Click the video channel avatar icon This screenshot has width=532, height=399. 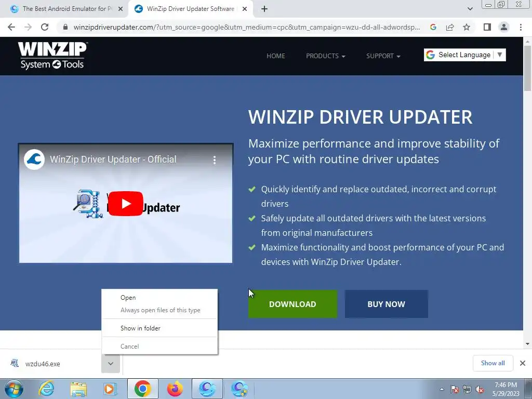click(x=34, y=159)
